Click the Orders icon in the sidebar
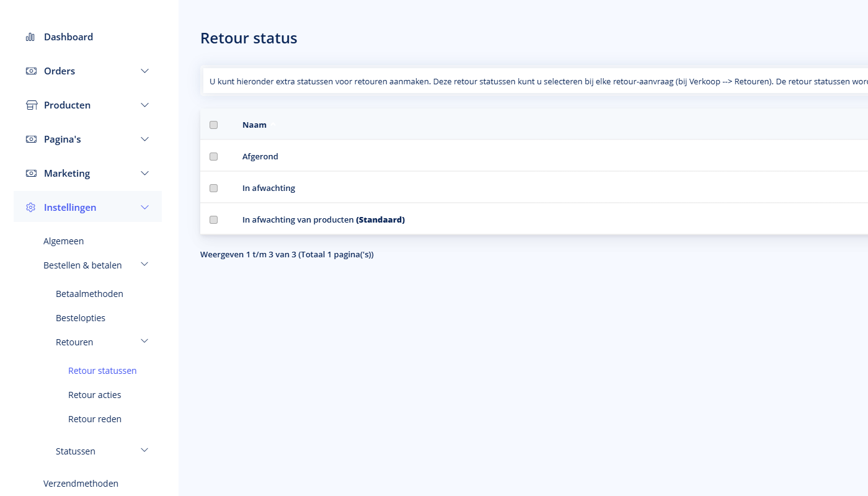Screen dimensions: 868x496 [x=31, y=71]
